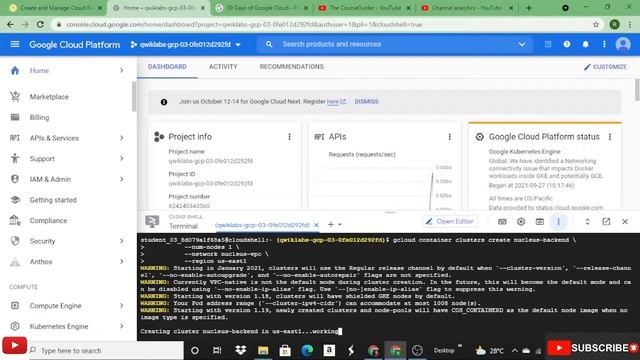
Task: Open Getting started in sidebar
Action: (53, 200)
